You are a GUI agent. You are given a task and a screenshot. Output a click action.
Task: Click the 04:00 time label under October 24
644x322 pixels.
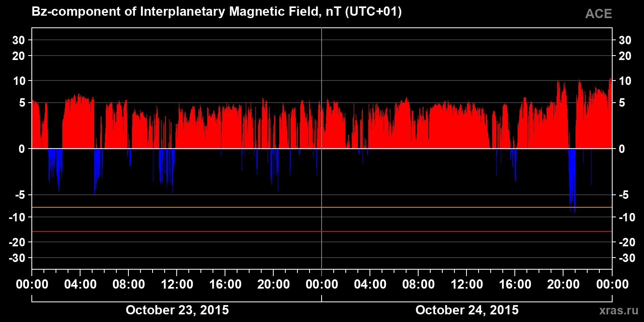coord(370,285)
